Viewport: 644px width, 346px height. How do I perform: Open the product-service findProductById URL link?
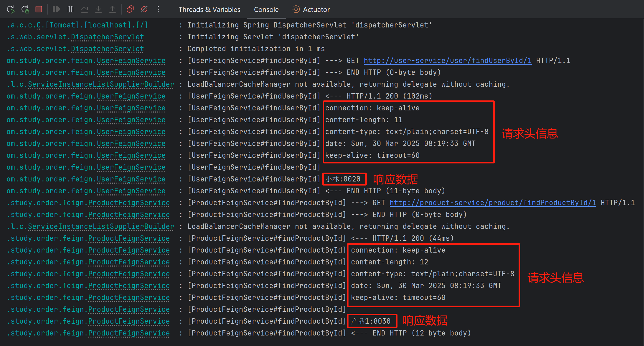[x=493, y=203]
